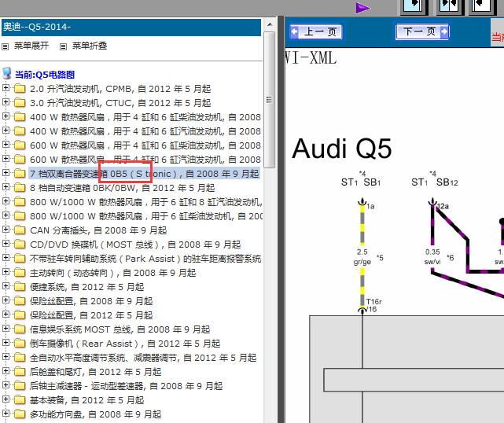
Task: Click folder icon of 基本装备
Action: click(x=20, y=399)
